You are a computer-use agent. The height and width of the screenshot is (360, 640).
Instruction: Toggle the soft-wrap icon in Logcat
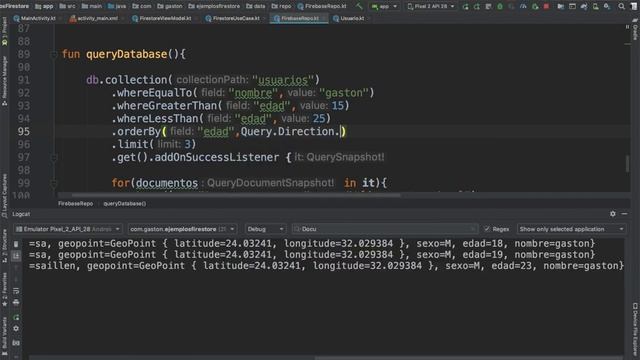[16, 291]
